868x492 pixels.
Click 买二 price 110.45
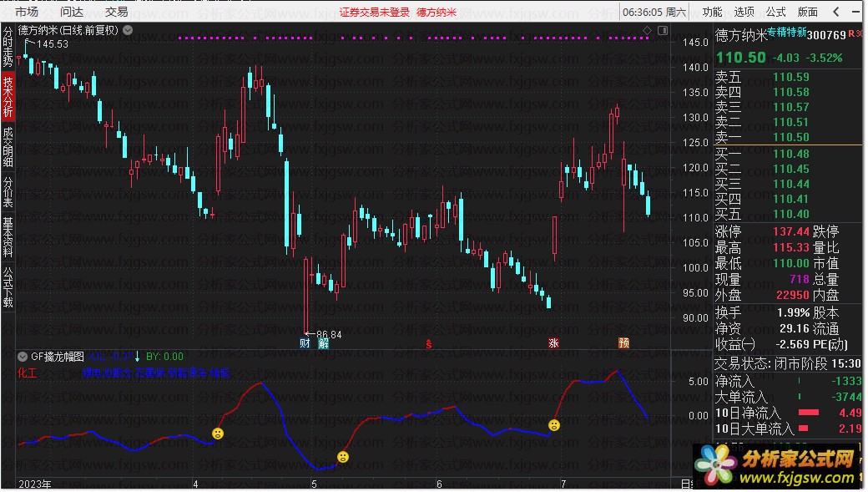791,169
